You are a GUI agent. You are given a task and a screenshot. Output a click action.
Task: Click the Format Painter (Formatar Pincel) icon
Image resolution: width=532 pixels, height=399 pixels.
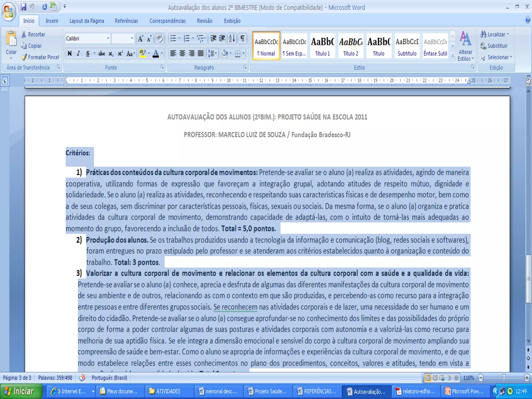pyautogui.click(x=24, y=57)
